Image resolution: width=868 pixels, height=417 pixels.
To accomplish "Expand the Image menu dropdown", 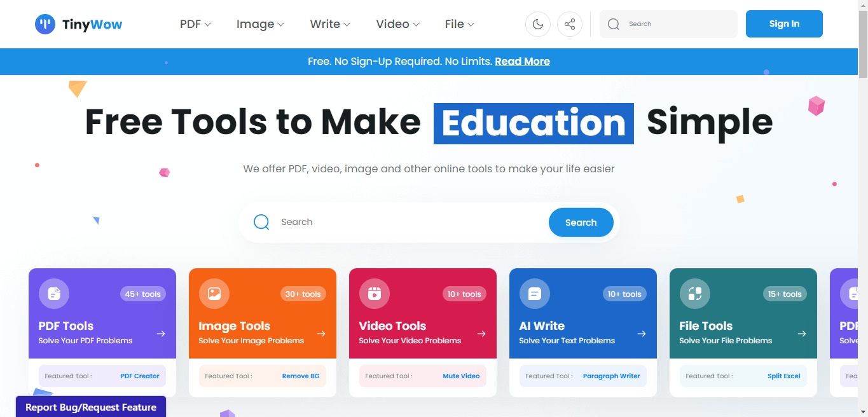I will point(260,24).
